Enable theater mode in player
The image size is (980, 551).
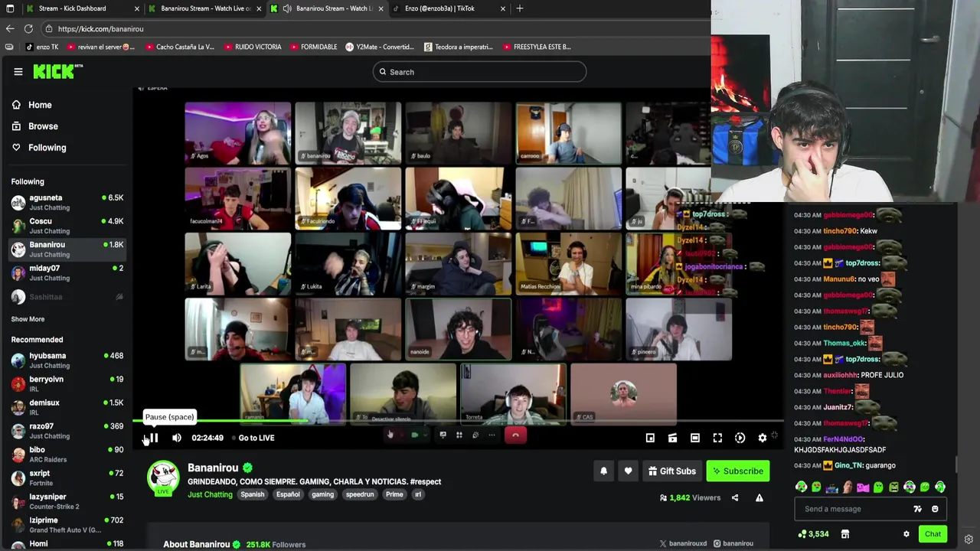click(695, 438)
